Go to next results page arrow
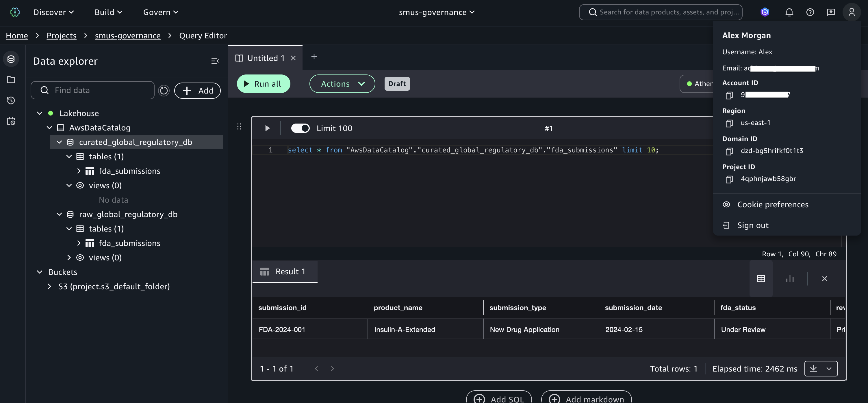Image resolution: width=868 pixels, height=403 pixels. (333, 369)
